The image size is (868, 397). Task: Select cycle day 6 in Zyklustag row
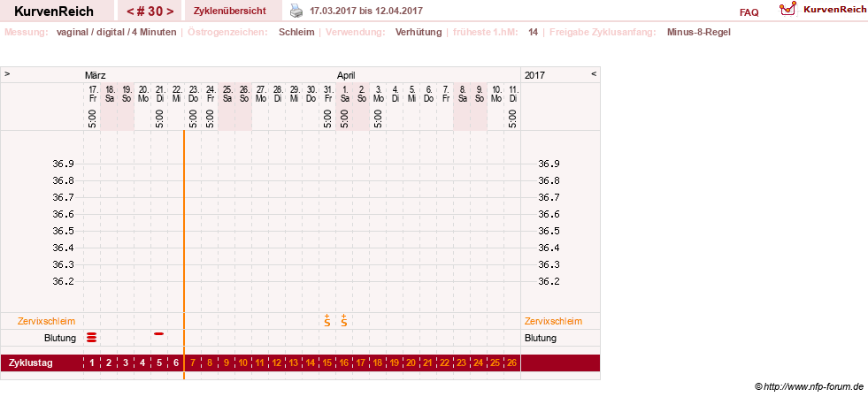(x=176, y=363)
